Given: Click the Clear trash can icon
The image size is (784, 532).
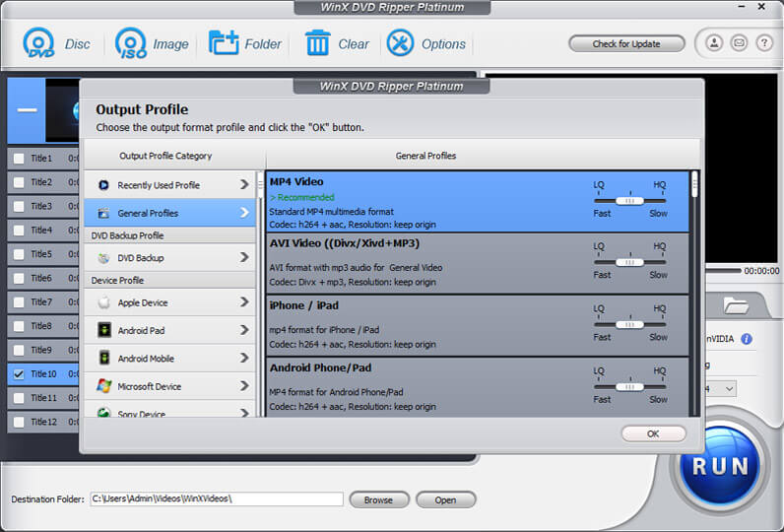Looking at the screenshot, I should tap(317, 43).
